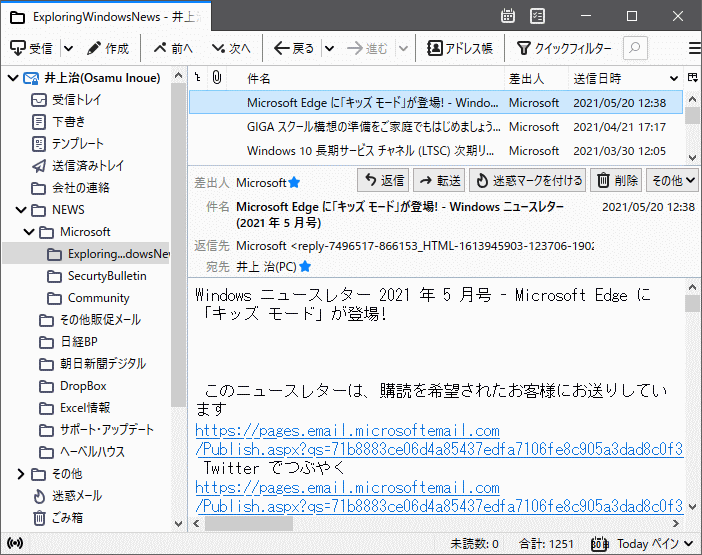Open the link below Twitter でつぶやく

(x=439, y=496)
